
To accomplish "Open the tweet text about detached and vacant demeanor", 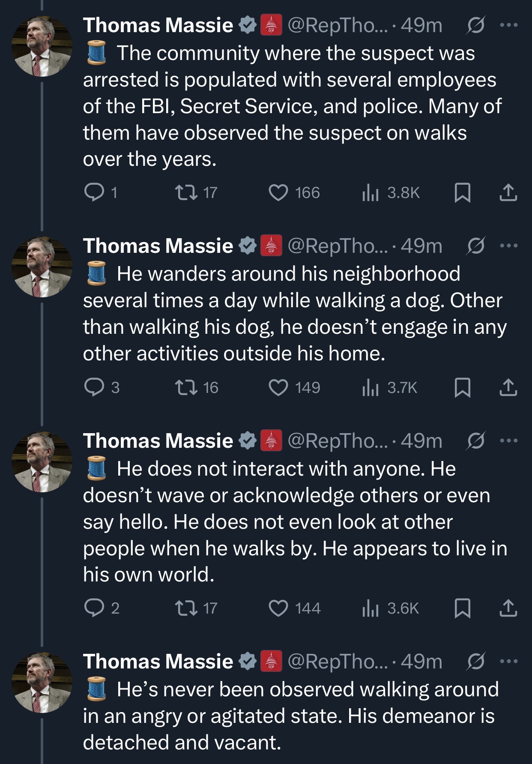I will tap(291, 716).
